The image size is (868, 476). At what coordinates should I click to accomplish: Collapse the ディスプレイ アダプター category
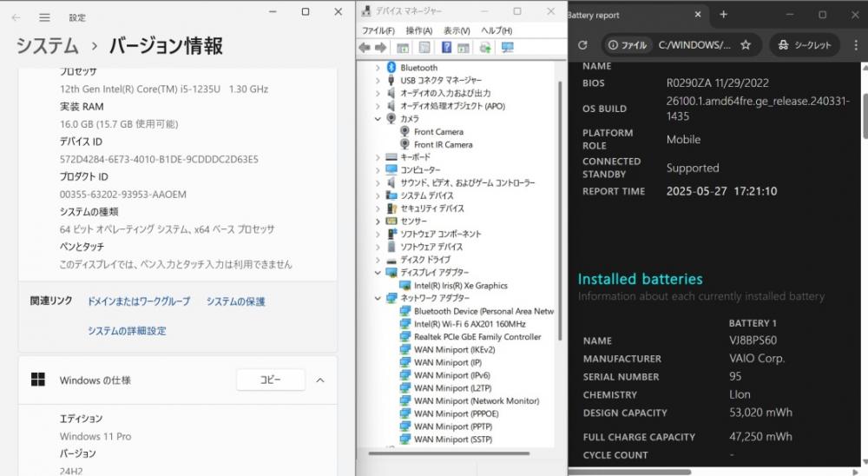point(378,272)
